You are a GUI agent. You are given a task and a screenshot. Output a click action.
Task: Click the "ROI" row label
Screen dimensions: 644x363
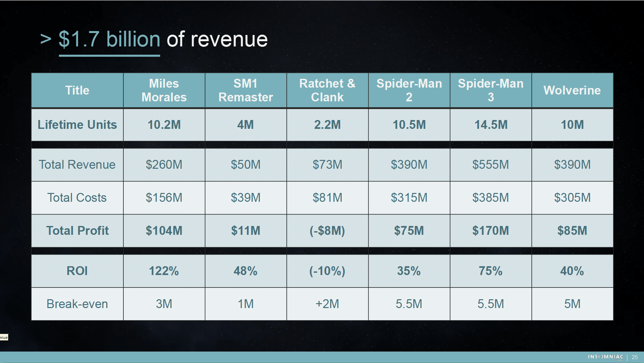(77, 271)
